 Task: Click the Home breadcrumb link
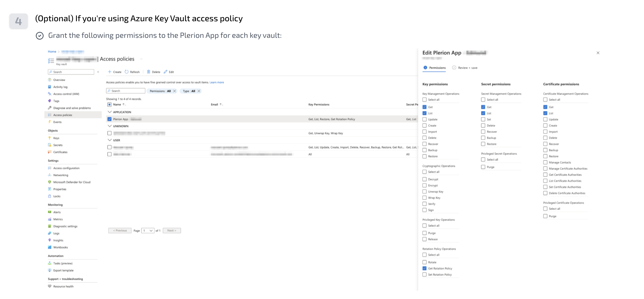click(x=52, y=52)
